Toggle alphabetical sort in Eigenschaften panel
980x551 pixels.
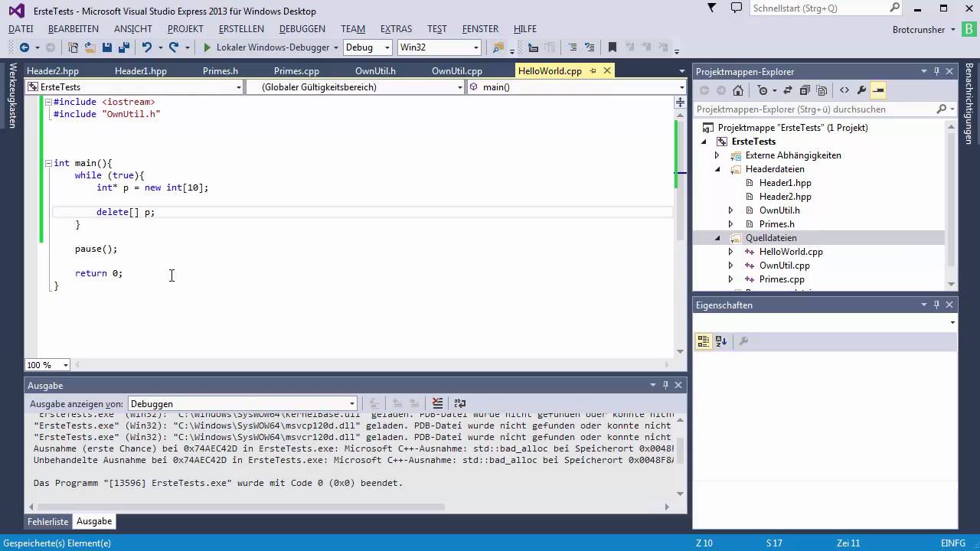[x=721, y=341]
